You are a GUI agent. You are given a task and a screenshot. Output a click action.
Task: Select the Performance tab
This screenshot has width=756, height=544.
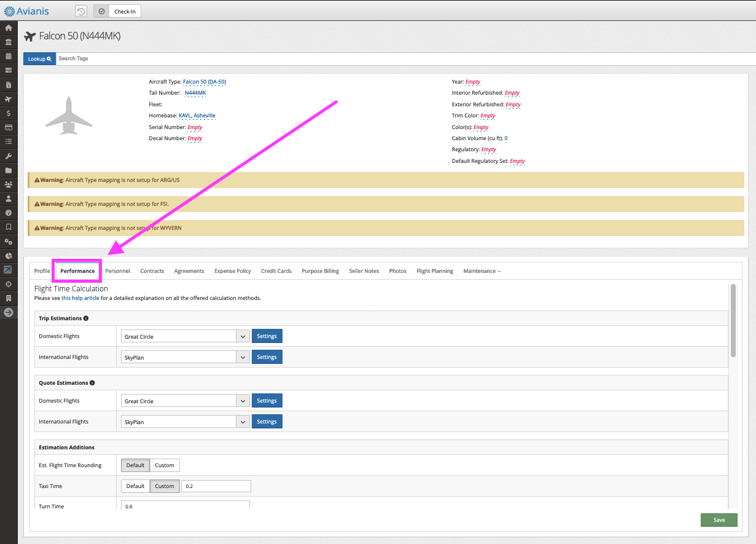pos(77,271)
